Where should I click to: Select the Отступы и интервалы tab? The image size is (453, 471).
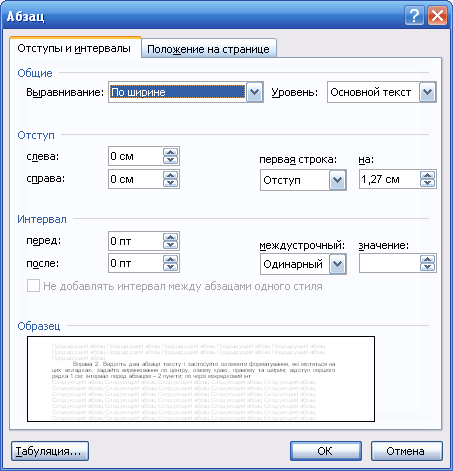coord(74,48)
